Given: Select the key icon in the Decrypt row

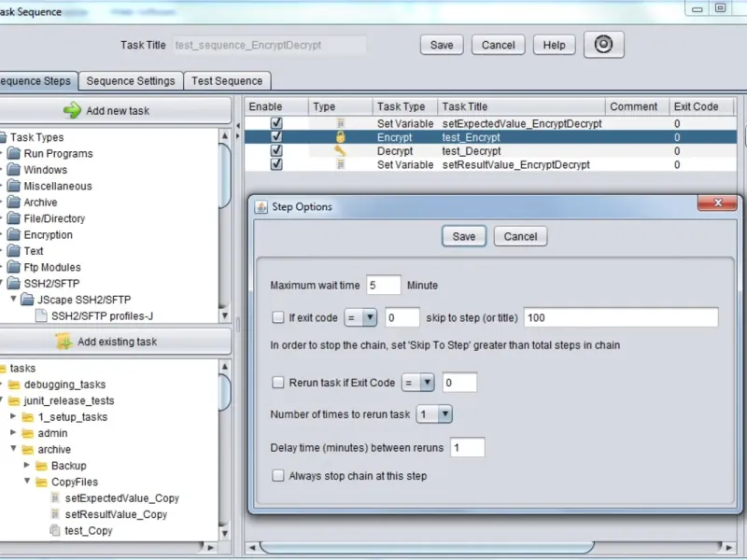Looking at the screenshot, I should (340, 151).
